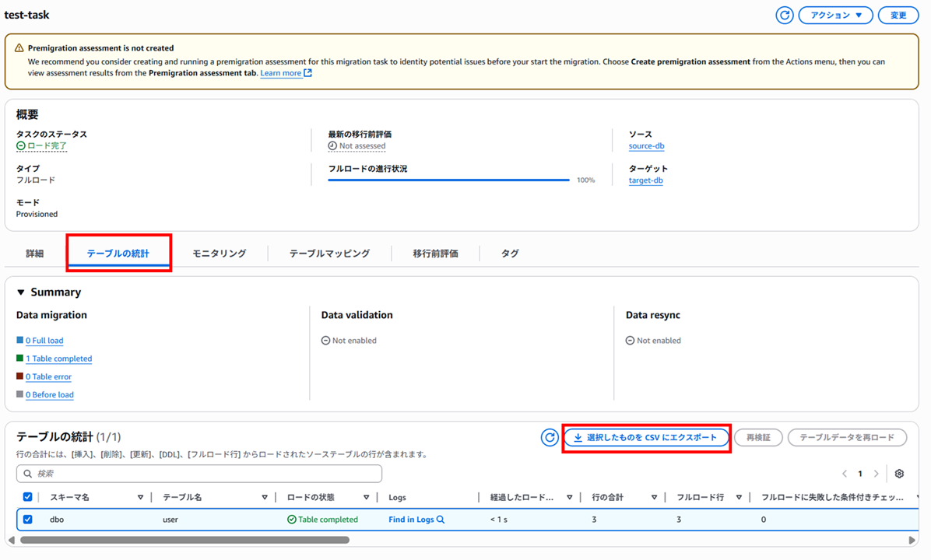Click 選択したものを CSV にエクスポート button
The height and width of the screenshot is (560, 931).
coord(646,437)
